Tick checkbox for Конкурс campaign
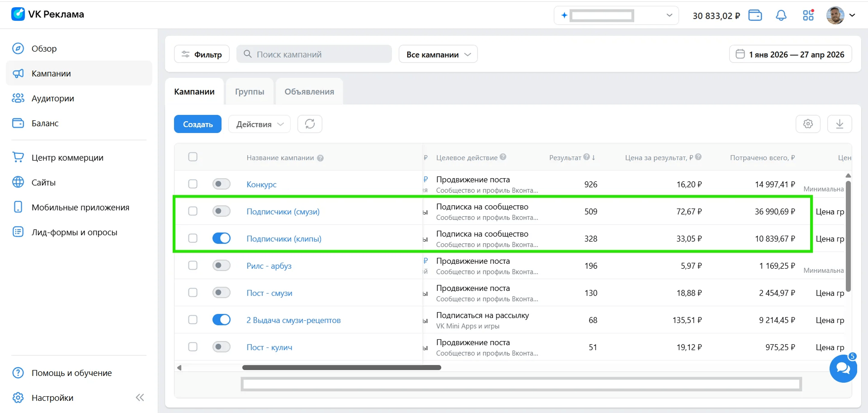The image size is (868, 413). point(193,184)
